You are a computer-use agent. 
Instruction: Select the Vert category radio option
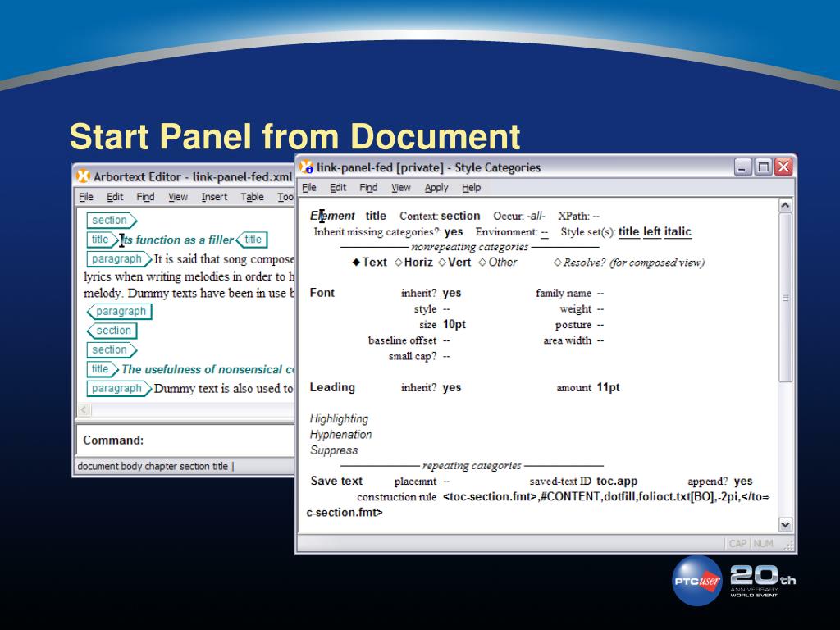(454, 262)
